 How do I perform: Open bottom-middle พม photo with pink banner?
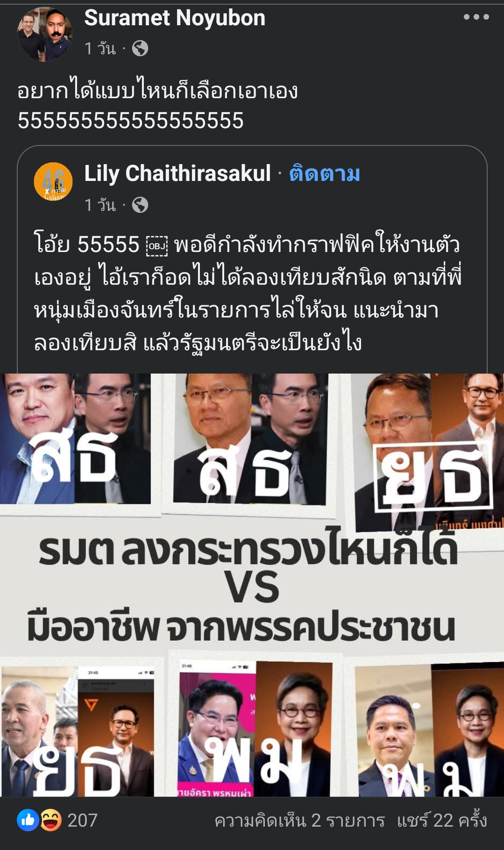coord(256,729)
